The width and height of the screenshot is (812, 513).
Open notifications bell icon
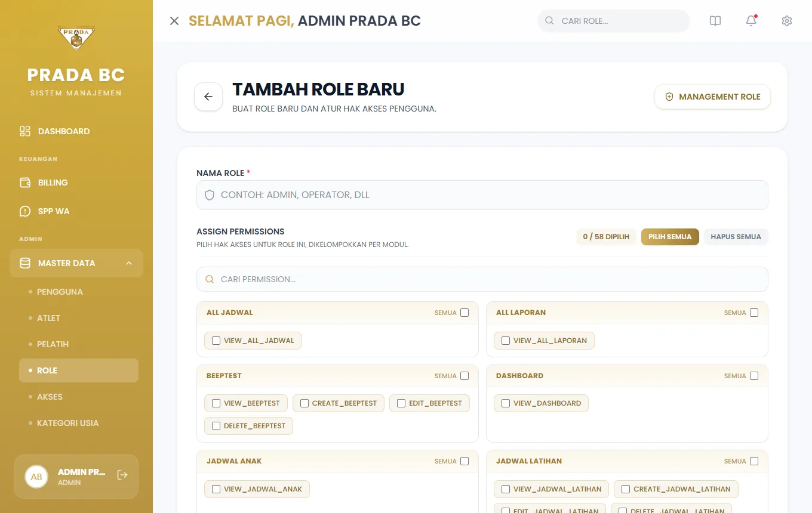[751, 21]
